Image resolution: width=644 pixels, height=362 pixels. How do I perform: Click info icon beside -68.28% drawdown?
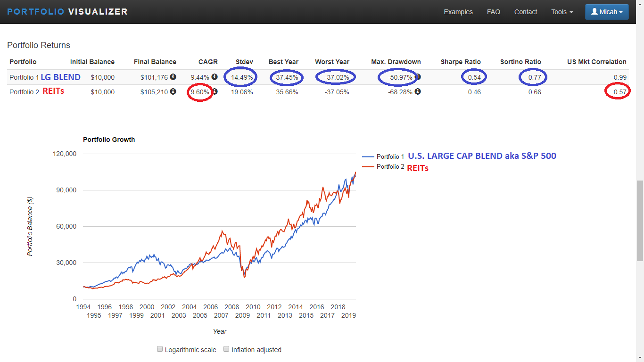[418, 91]
